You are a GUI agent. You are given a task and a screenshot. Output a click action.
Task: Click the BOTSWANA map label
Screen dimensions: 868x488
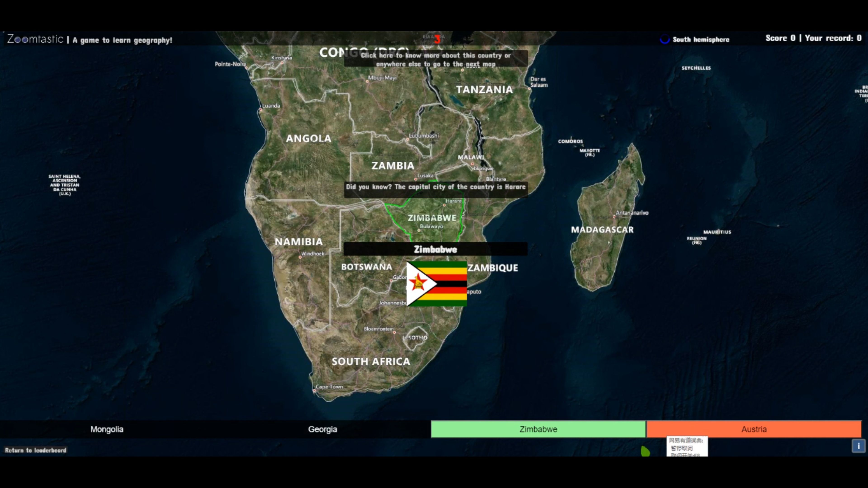point(367,267)
